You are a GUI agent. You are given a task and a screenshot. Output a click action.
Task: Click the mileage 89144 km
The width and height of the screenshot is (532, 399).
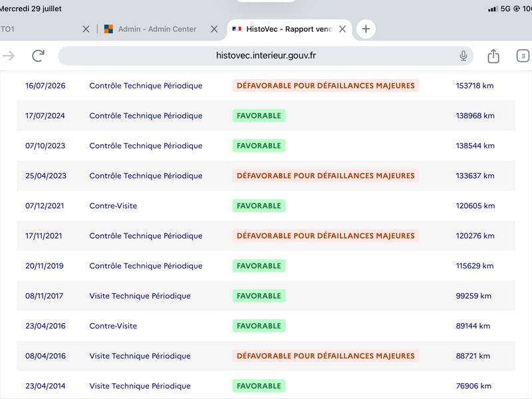(x=473, y=326)
